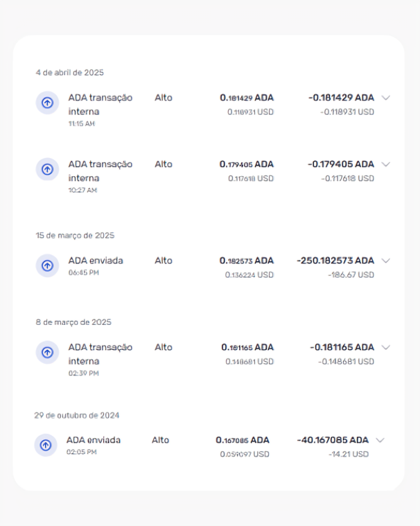Image resolution: width=420 pixels, height=526 pixels.
Task: Open the ADA transação interna at 11:15 AM
Action: tap(100, 104)
